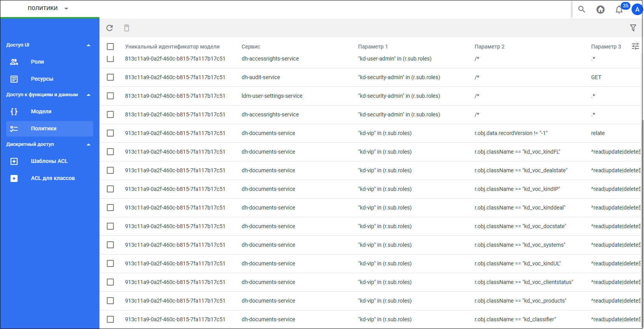This screenshot has height=329, width=644.
Task: Sort by Уникальный идентификатор модели column header
Action: (172, 47)
